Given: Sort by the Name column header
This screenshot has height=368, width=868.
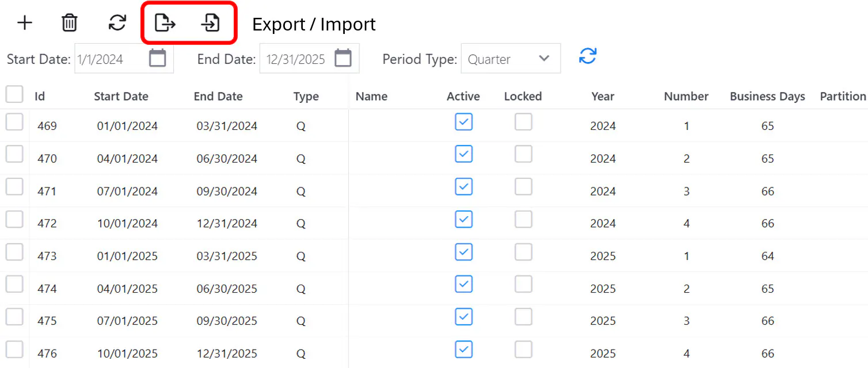Looking at the screenshot, I should click(371, 97).
